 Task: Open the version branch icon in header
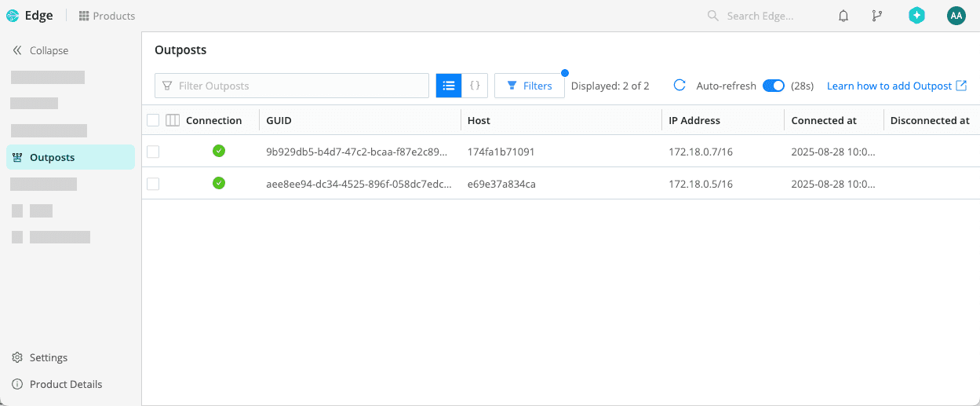[877, 16]
